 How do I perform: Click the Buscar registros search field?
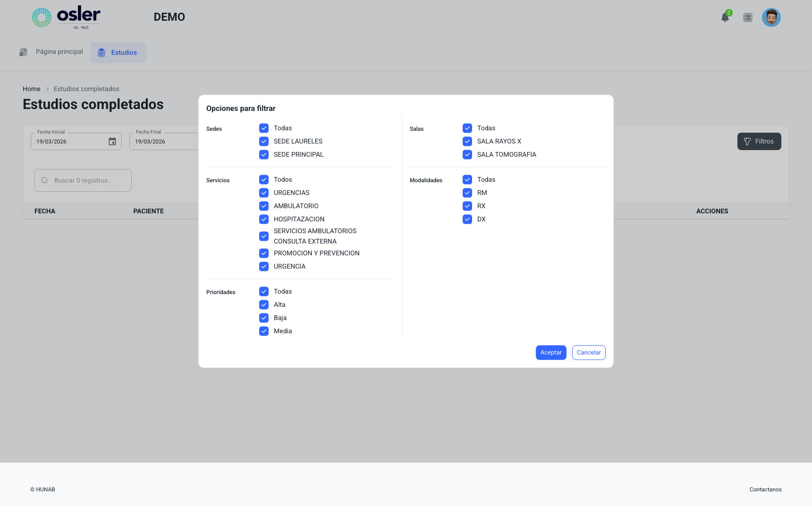click(83, 180)
